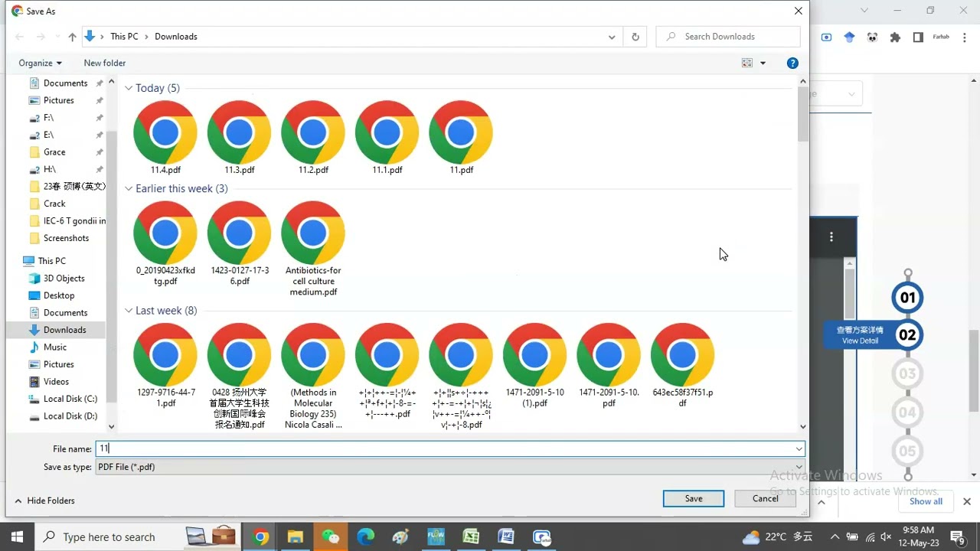Open the IEC-6 T gondii folder
The height and width of the screenshot is (551, 980).
coord(67,221)
